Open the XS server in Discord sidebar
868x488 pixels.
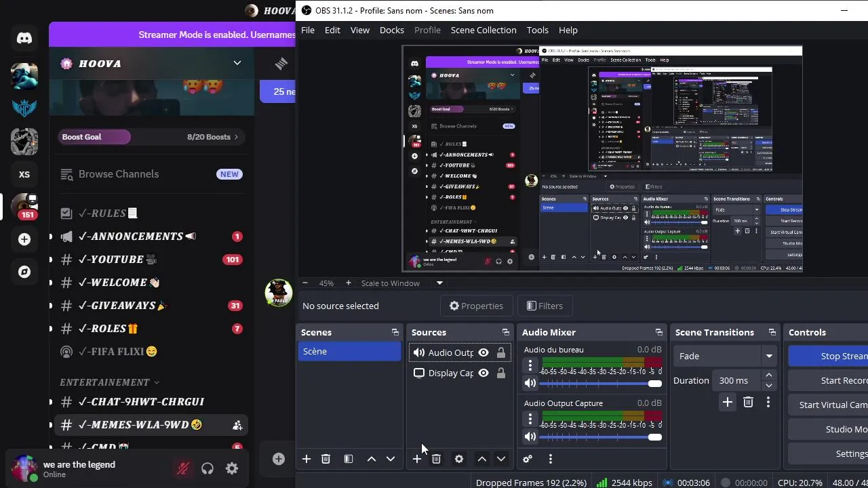[24, 174]
